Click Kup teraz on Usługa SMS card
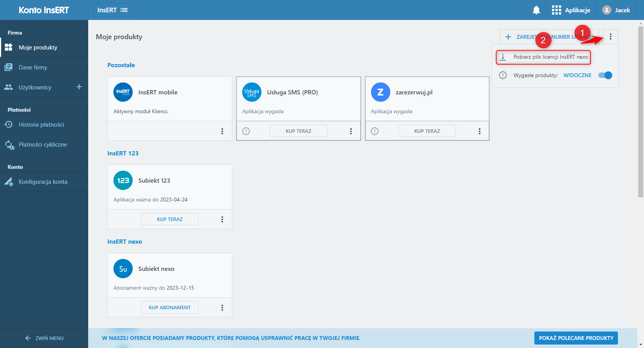644x348 pixels. point(299,131)
